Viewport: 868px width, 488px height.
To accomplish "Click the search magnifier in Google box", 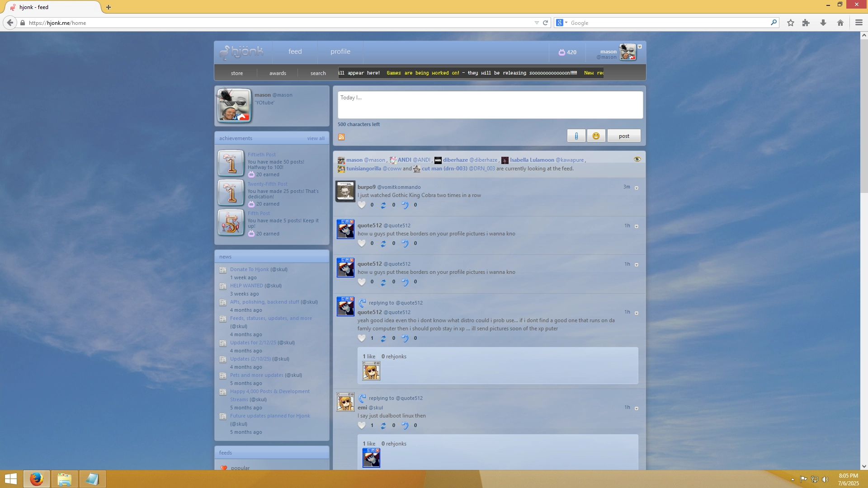I will (774, 23).
